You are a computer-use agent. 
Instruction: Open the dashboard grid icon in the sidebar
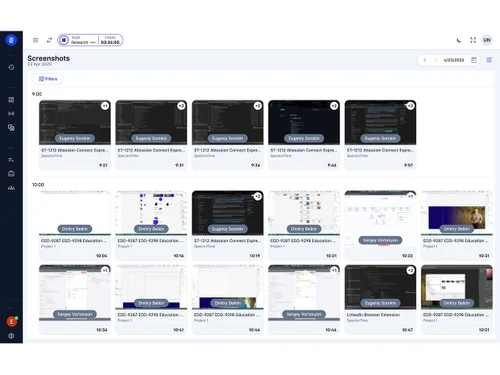coord(11,100)
